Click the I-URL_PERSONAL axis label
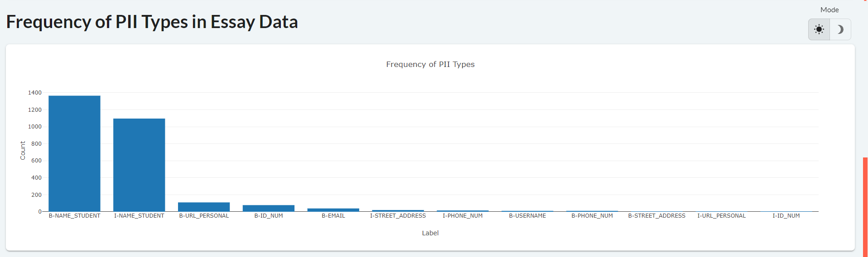Screen dimensions: 868x257 (721, 216)
